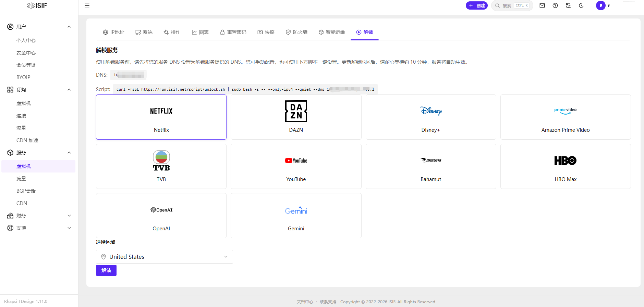
Task: Click the purple 解锁 unlock button
Action: pyautogui.click(x=106, y=270)
